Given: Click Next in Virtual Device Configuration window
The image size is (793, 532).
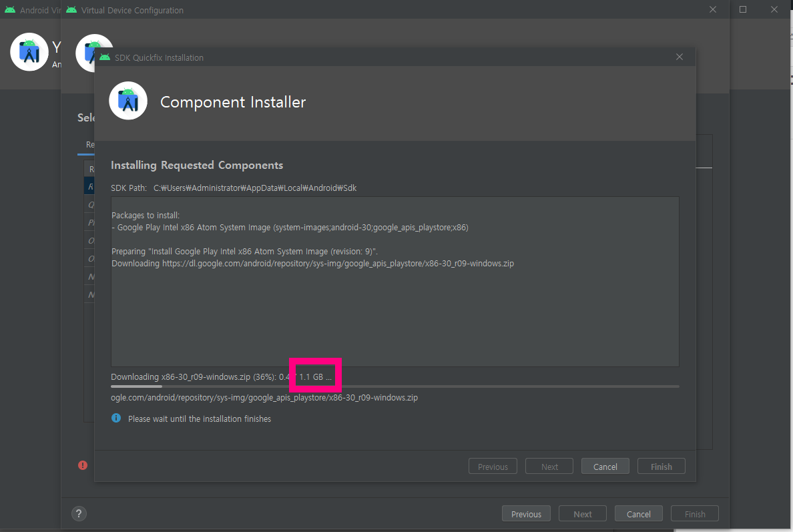Looking at the screenshot, I should (x=582, y=514).
